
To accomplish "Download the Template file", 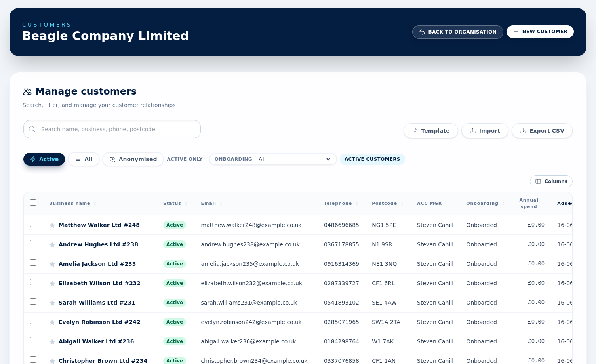I will pos(431,131).
